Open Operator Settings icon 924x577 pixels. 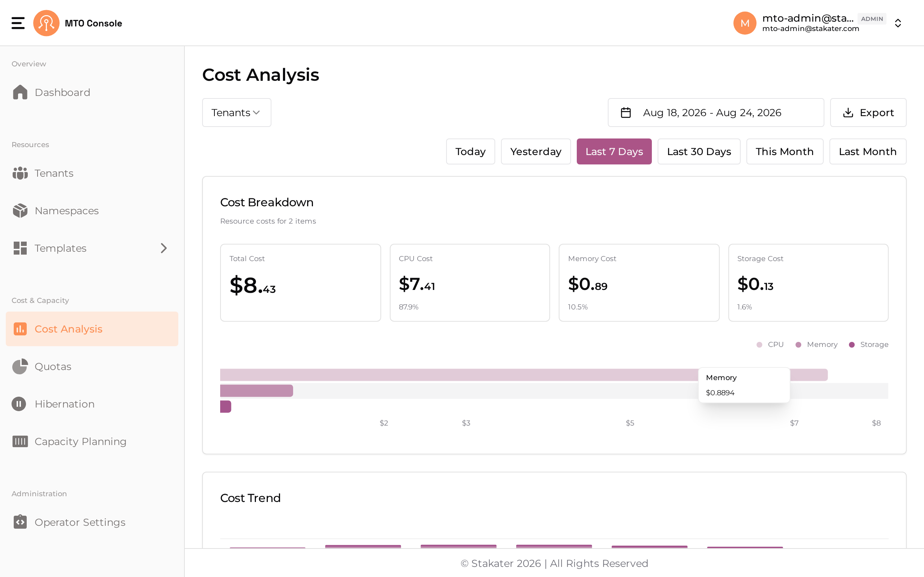(20, 522)
